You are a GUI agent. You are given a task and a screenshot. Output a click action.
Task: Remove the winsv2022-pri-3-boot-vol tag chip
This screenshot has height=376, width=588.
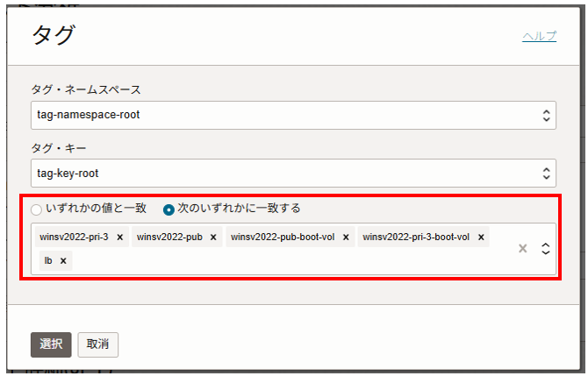point(482,238)
